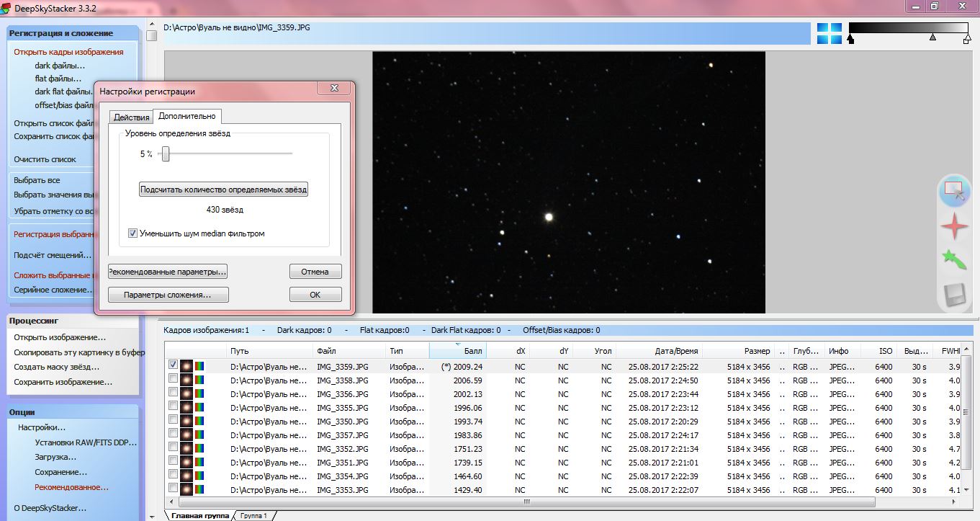The image size is (980, 521).
Task: Toggle the median filter noise reduction checkbox
Action: (132, 233)
